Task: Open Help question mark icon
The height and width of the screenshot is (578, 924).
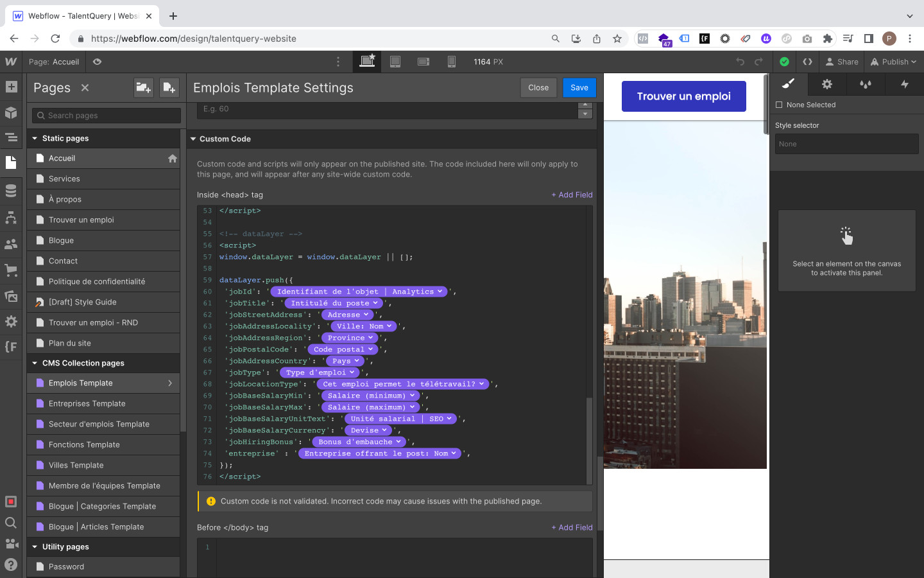Action: (11, 565)
